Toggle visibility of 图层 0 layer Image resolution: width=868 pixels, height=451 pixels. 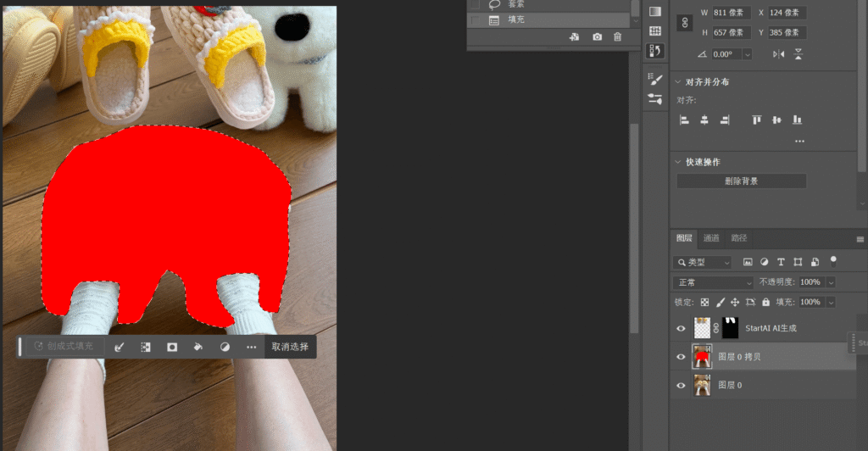tap(681, 386)
